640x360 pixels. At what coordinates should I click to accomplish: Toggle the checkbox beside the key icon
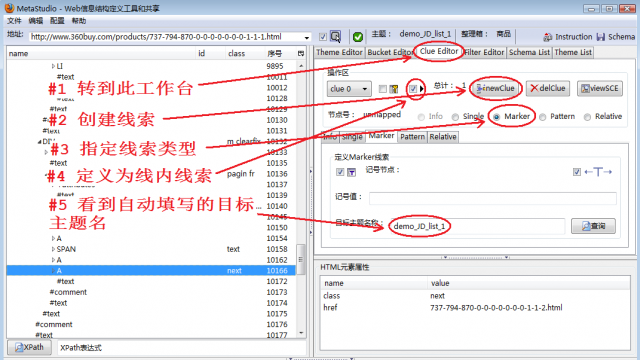tap(382, 89)
